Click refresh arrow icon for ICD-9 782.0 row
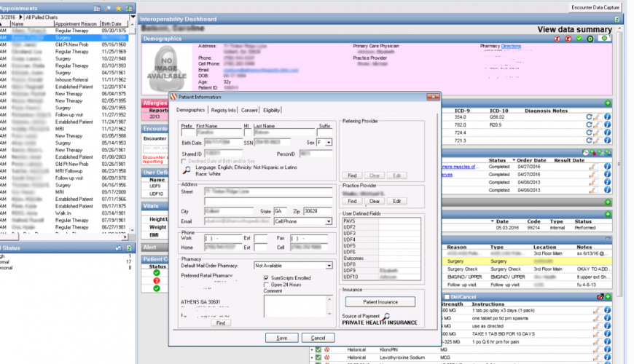The image size is (634, 364). 589,124
